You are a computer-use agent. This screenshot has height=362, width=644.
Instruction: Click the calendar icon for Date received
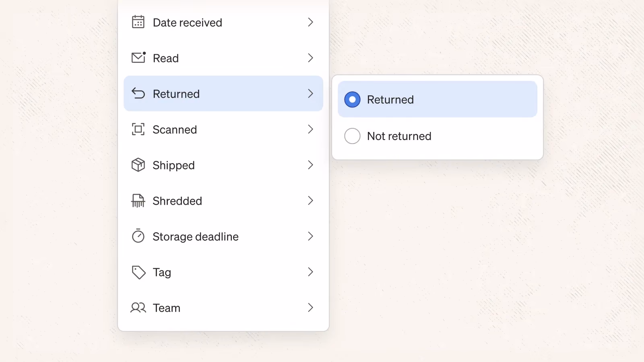tap(138, 22)
